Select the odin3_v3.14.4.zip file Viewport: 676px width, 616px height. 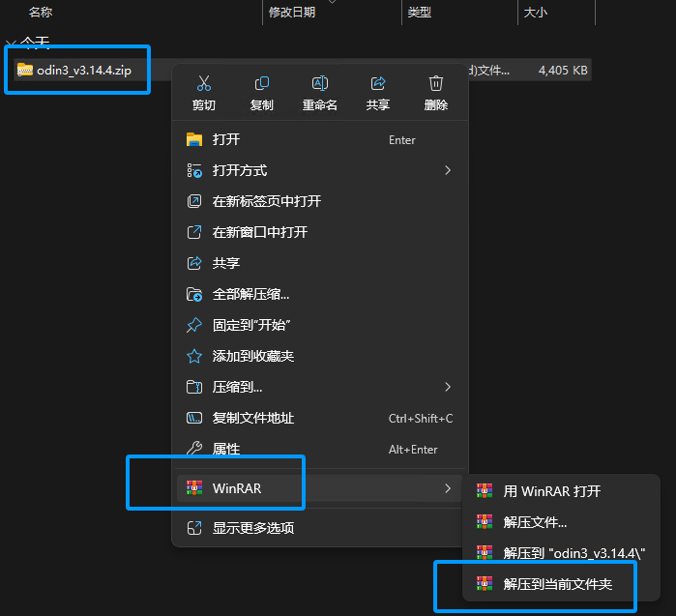pos(84,71)
